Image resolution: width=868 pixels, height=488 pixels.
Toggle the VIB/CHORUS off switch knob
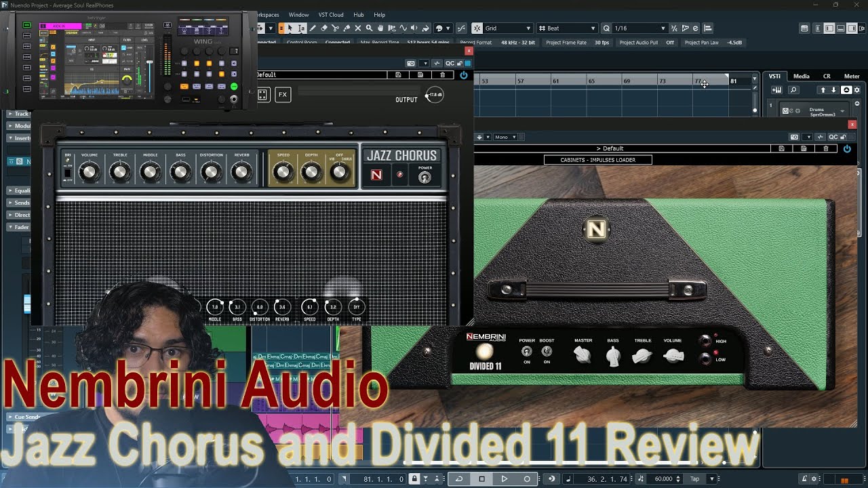pyautogui.click(x=340, y=172)
